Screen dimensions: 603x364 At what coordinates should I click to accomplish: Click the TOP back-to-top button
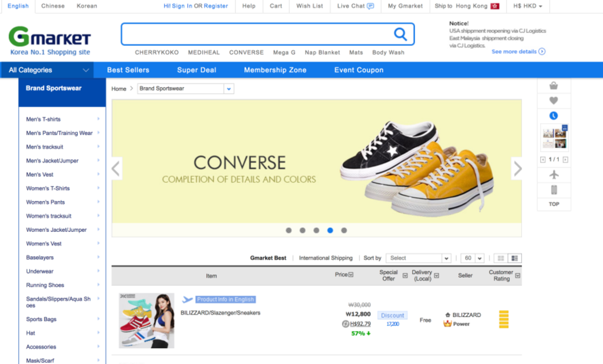(554, 204)
